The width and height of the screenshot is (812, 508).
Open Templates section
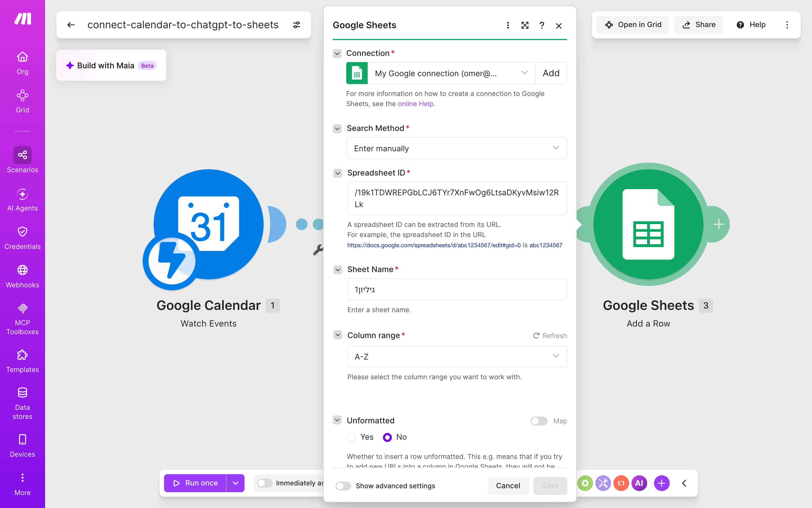[x=23, y=361]
